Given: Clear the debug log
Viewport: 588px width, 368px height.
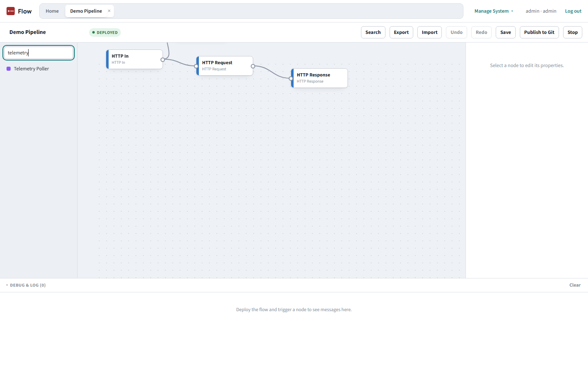Looking at the screenshot, I should click(575, 285).
